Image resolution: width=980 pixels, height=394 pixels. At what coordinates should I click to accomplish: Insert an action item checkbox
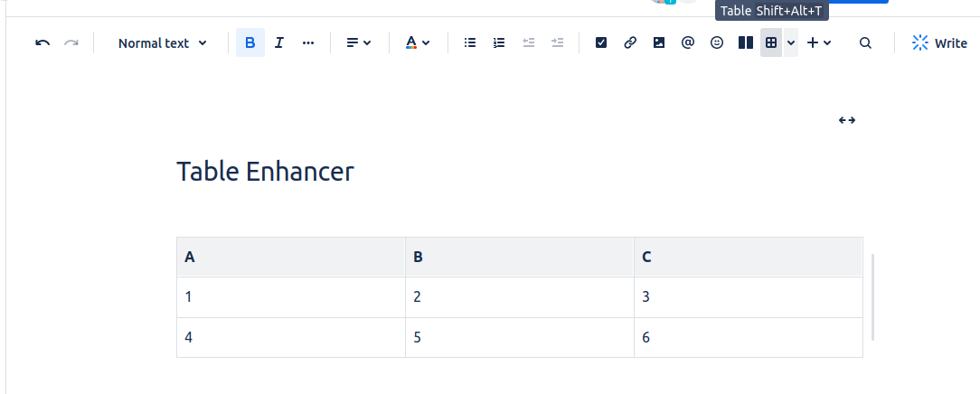pyautogui.click(x=601, y=42)
